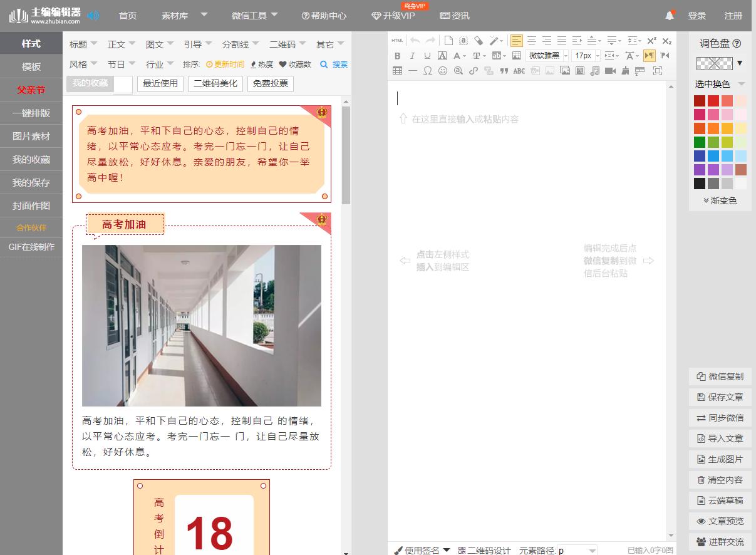Switch to HTML source view
Screen dimensions: 756x555
397,40
